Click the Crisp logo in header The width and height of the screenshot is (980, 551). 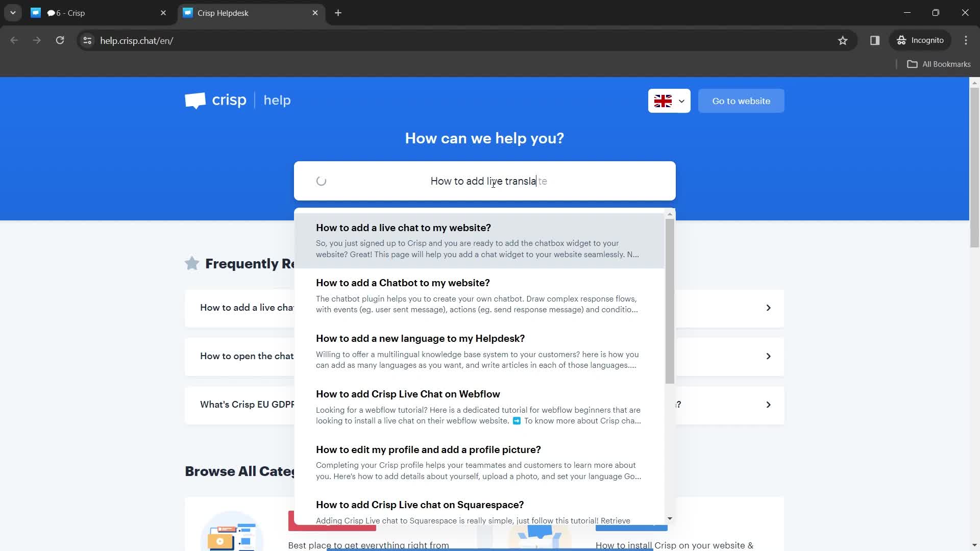215,101
